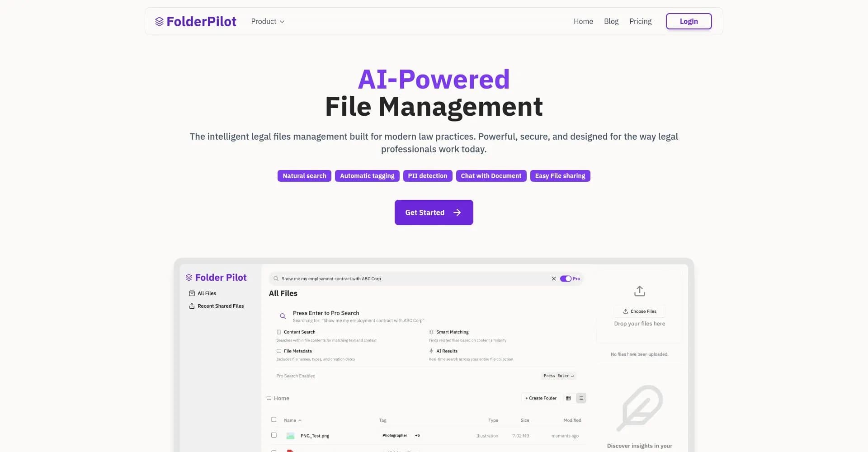This screenshot has height=452, width=868.
Task: Click the Create Folder button
Action: (x=541, y=398)
